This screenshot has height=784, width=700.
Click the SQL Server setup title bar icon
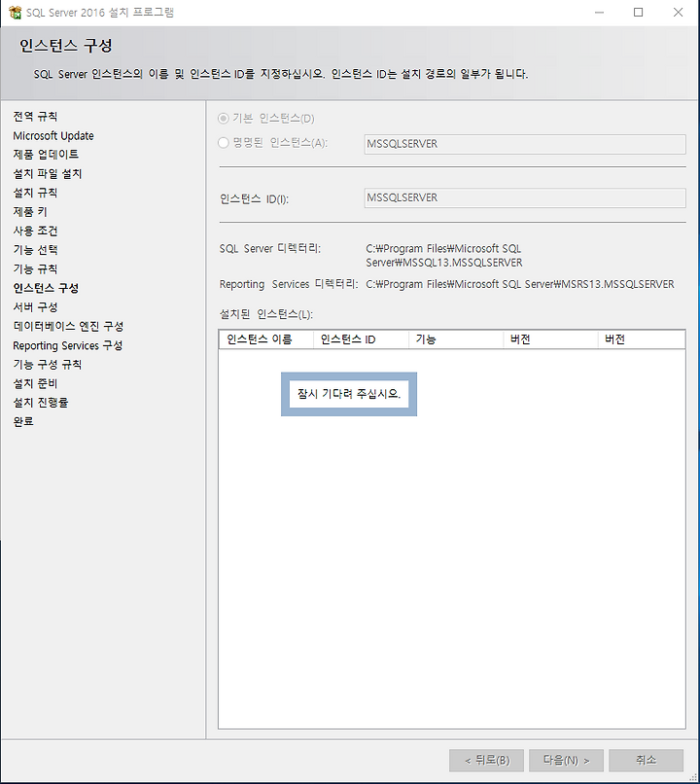(x=15, y=13)
